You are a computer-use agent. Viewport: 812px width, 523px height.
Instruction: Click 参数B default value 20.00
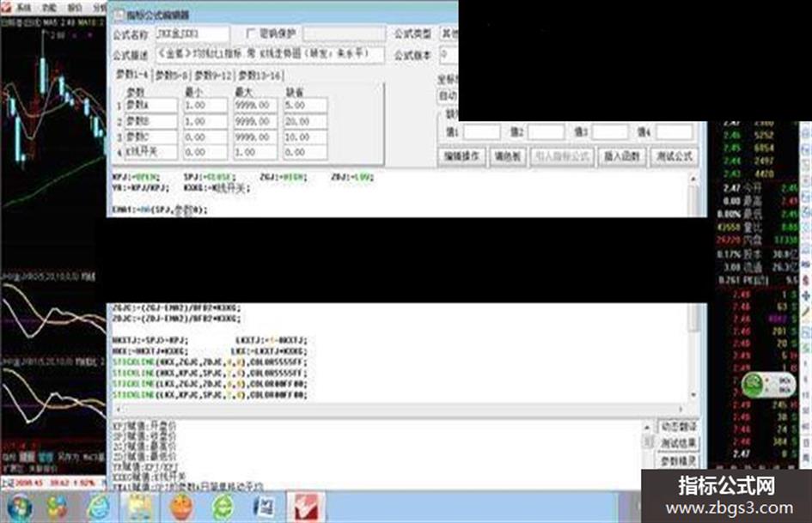coord(305,121)
